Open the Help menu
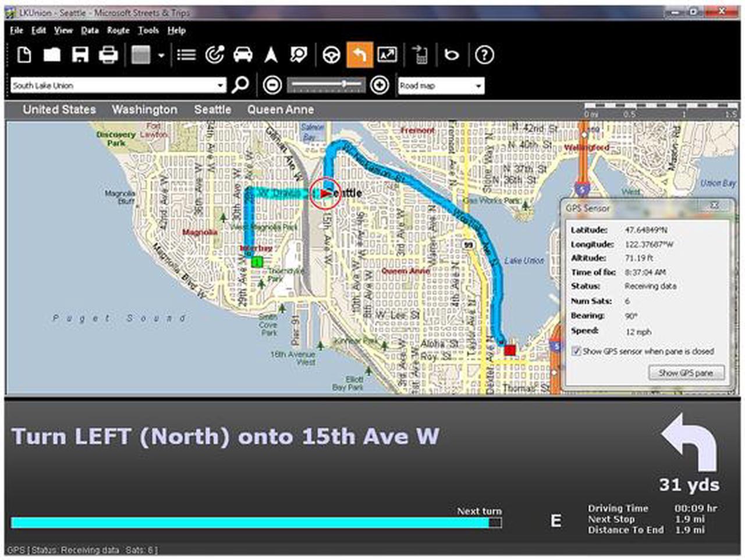This screenshot has height=560, width=745. click(x=176, y=30)
